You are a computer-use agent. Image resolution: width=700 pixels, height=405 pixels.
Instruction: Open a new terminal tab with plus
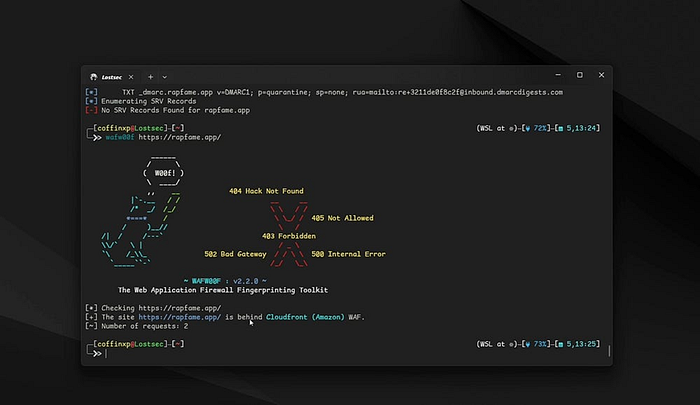pyautogui.click(x=150, y=77)
